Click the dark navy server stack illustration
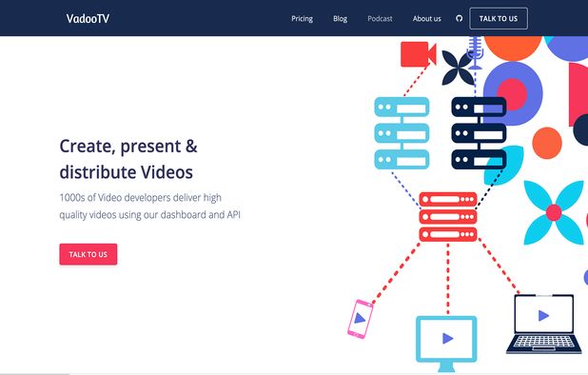The height and width of the screenshot is (375, 588). 479,133
